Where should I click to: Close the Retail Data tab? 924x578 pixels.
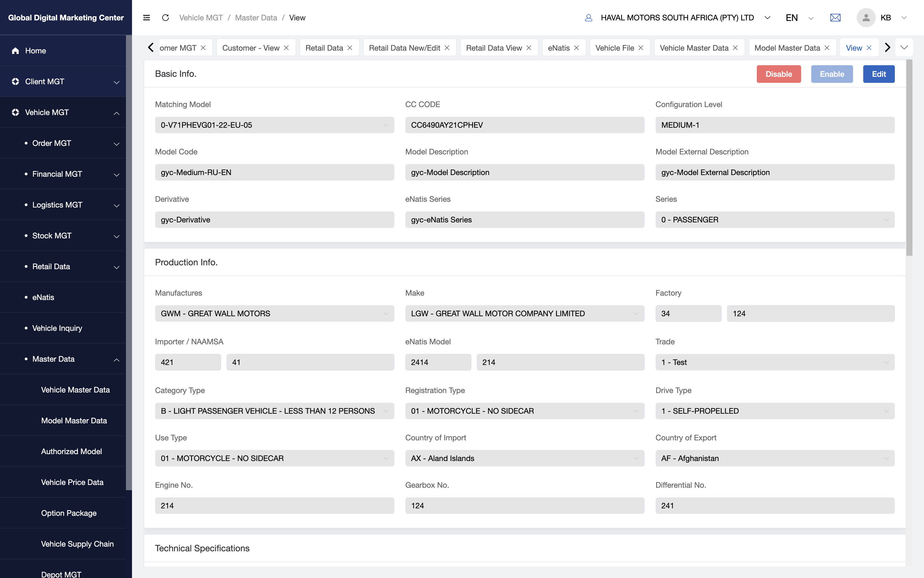pyautogui.click(x=350, y=48)
